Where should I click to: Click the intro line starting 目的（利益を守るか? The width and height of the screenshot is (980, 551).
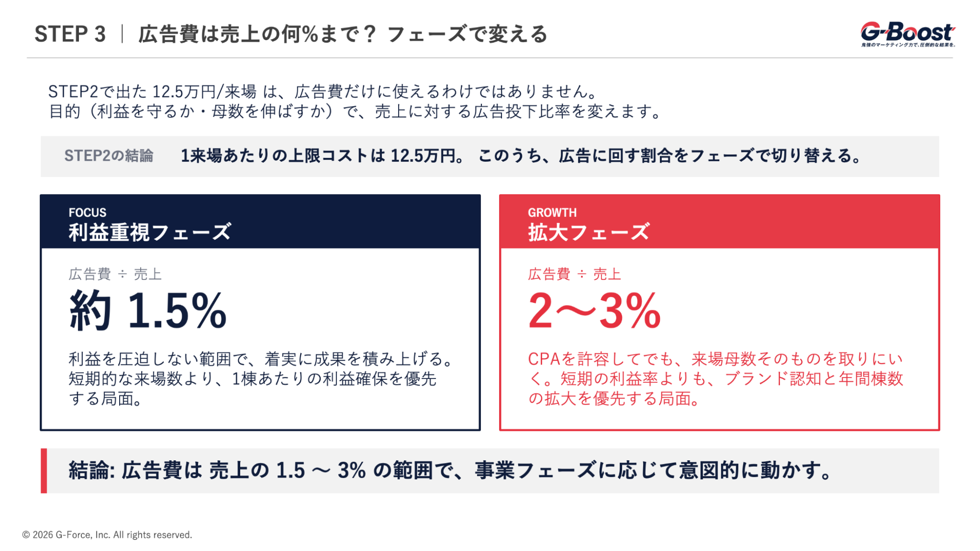click(355, 112)
